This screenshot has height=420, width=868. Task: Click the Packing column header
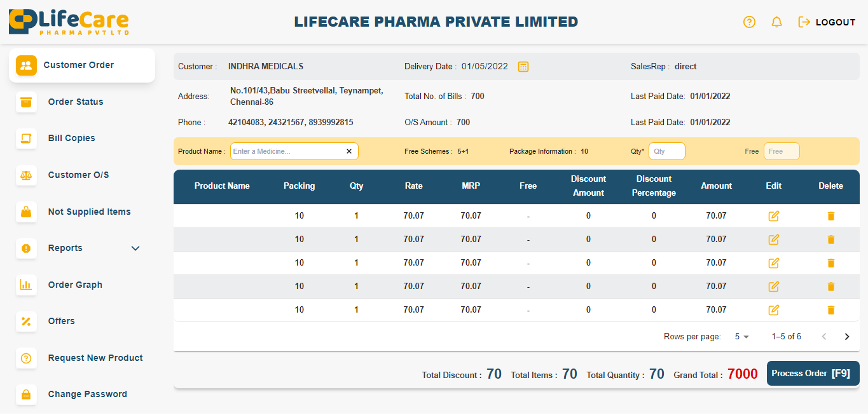(x=300, y=186)
